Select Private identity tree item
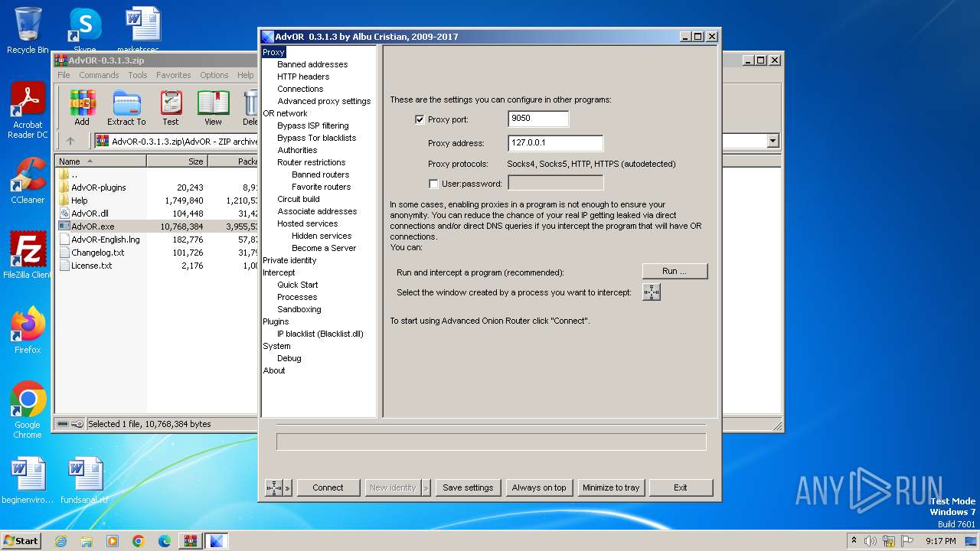The height and width of the screenshot is (551, 980). coord(289,260)
